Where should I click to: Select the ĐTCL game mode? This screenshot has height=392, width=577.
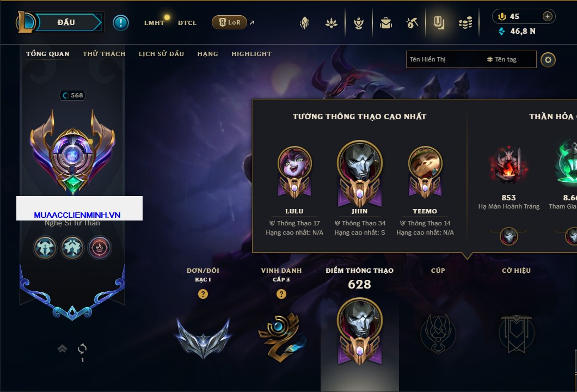pos(187,23)
